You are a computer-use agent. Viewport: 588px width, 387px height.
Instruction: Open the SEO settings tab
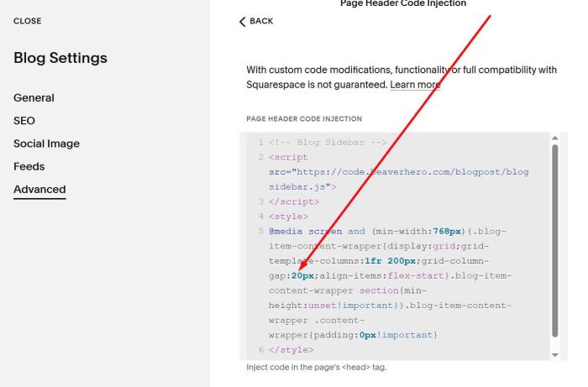[x=24, y=121]
